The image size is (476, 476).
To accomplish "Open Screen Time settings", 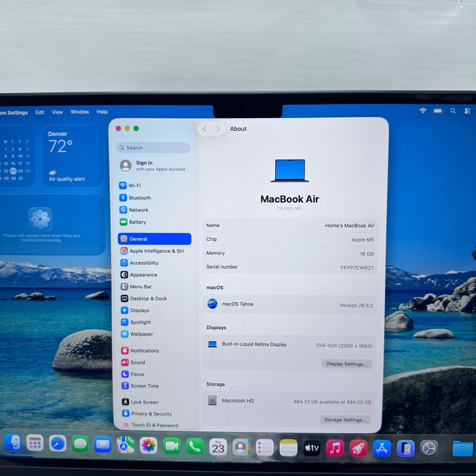I will coord(155,386).
